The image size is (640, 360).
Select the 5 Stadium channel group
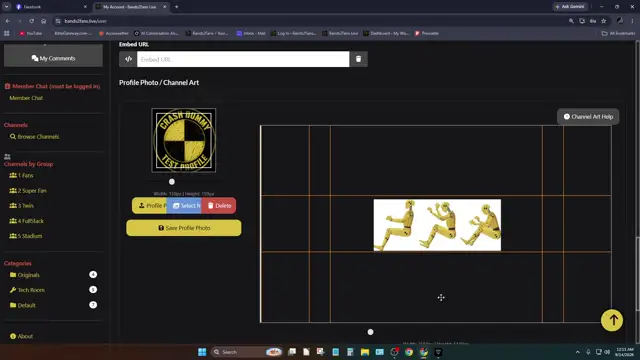(x=26, y=236)
